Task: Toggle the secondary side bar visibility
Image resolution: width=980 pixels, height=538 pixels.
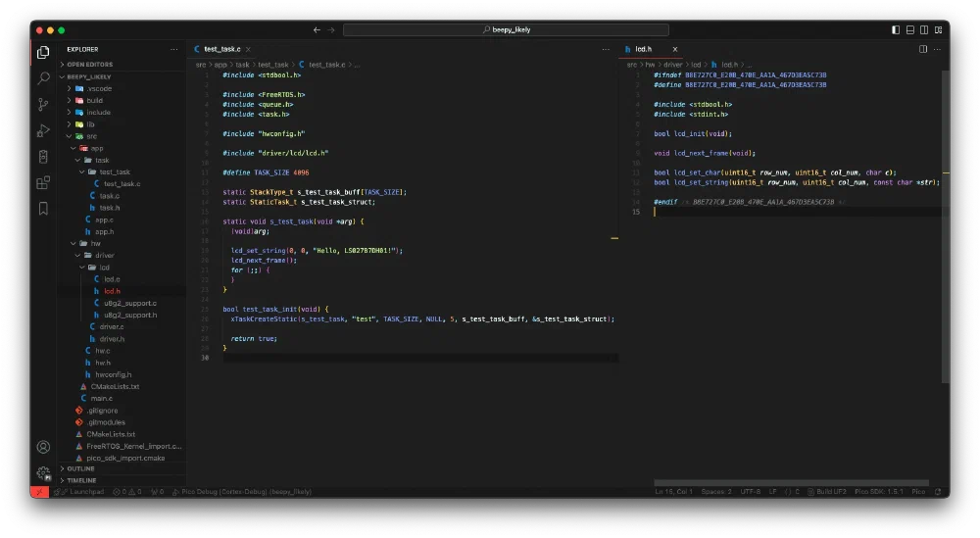Action: point(924,30)
